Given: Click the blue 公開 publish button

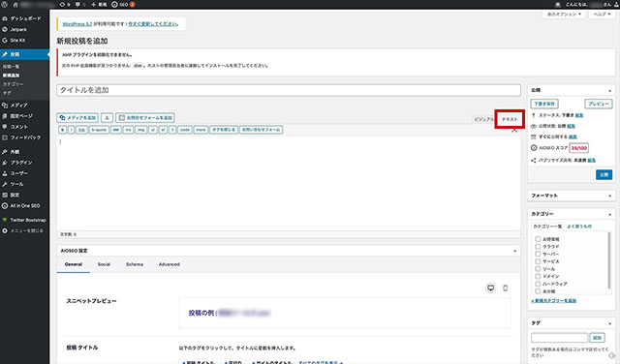Looking at the screenshot, I should click(604, 174).
